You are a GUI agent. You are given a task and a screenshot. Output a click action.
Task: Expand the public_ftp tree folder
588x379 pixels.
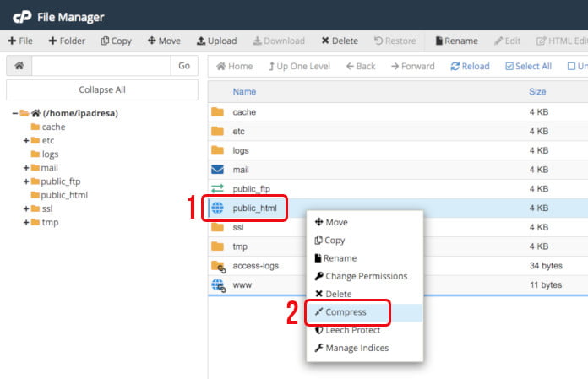(26, 181)
